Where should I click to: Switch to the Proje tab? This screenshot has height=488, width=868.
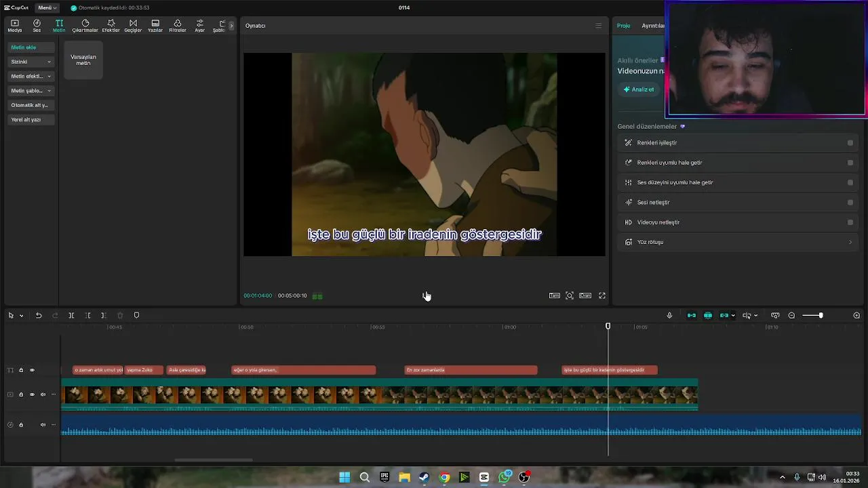[623, 26]
